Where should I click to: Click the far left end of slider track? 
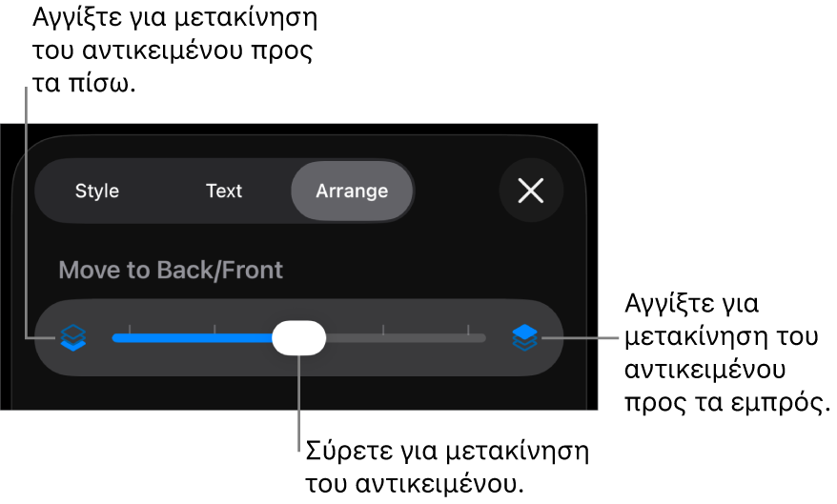(115, 337)
